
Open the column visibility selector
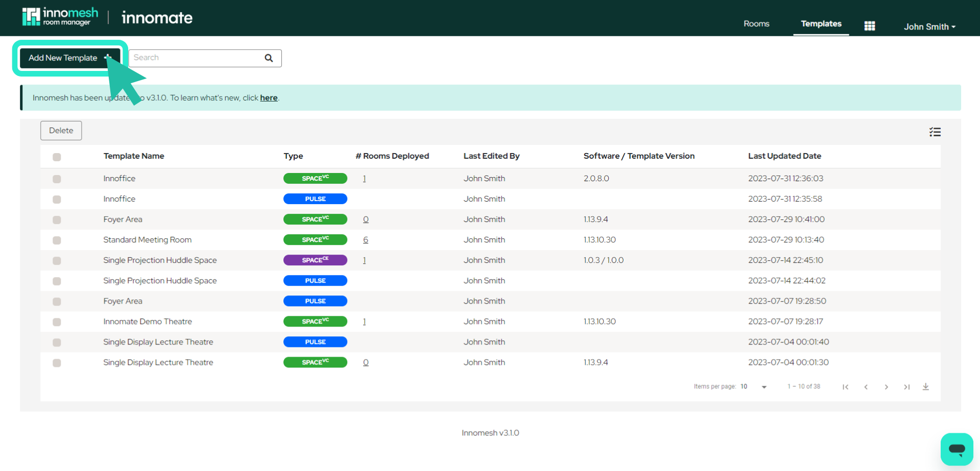coord(935,132)
